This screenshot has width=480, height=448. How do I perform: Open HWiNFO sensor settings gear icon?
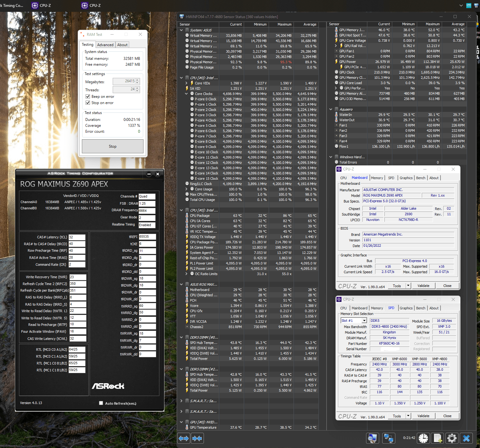click(452, 438)
